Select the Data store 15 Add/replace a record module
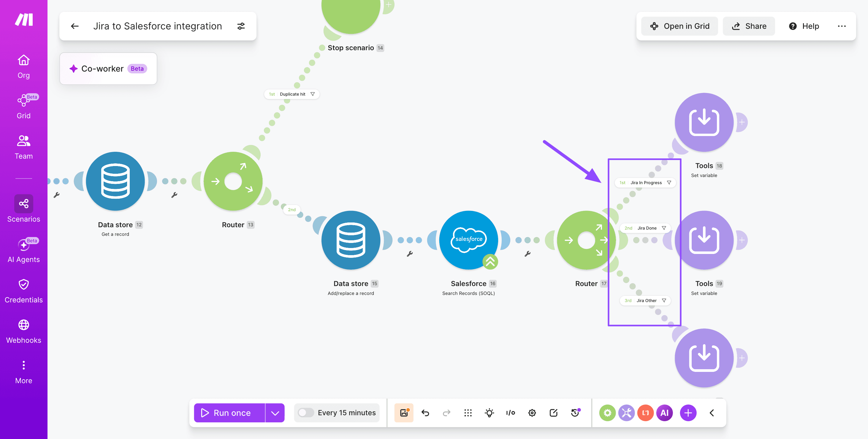This screenshot has width=868, height=439. tap(351, 240)
